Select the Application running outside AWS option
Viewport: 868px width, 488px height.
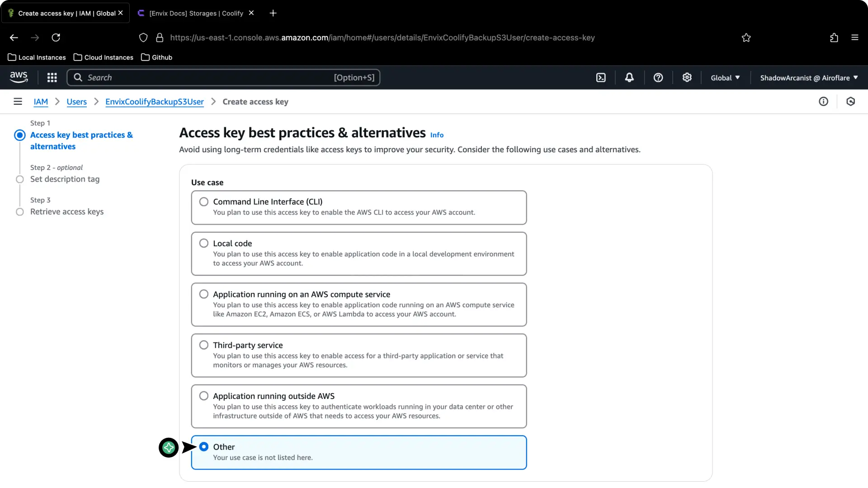[204, 395]
